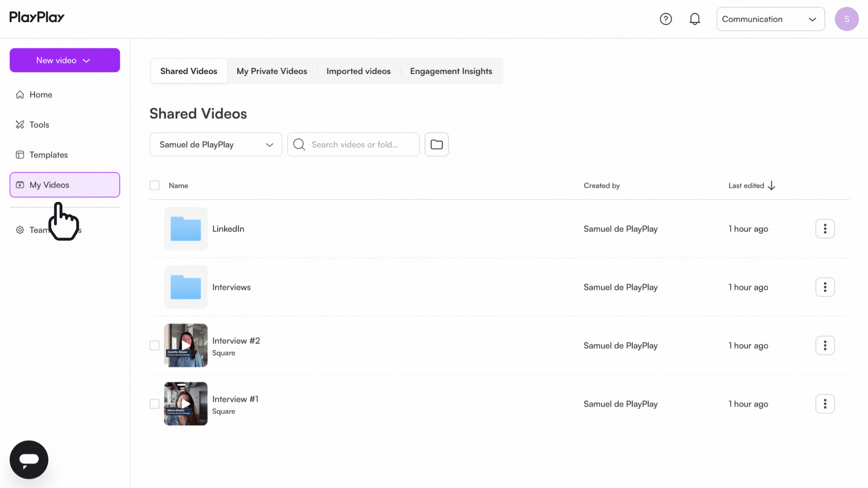Image resolution: width=868 pixels, height=488 pixels.
Task: Open the chat support bubble
Action: pyautogui.click(x=29, y=460)
